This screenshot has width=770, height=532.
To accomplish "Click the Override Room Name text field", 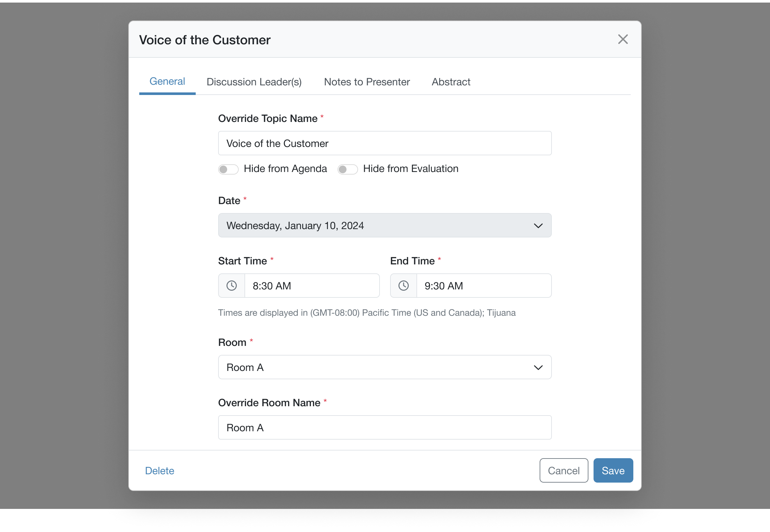I will (x=385, y=428).
